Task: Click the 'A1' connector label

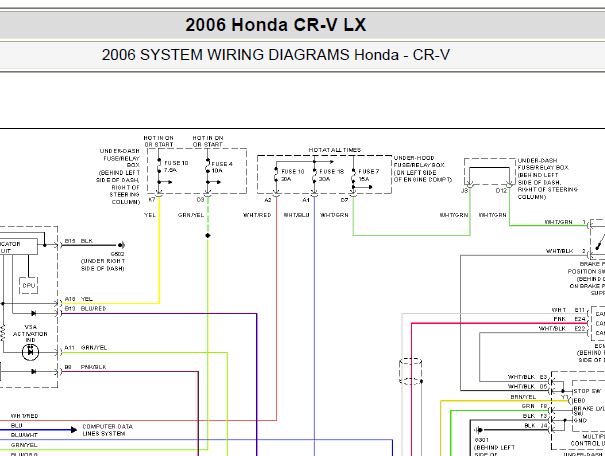Action: point(306,200)
